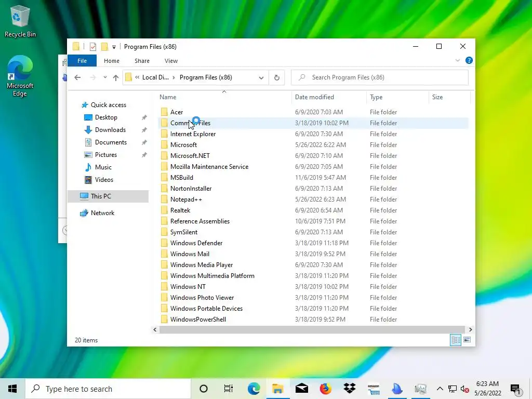
Task: Click the blue Help question mark icon
Action: tap(469, 60)
